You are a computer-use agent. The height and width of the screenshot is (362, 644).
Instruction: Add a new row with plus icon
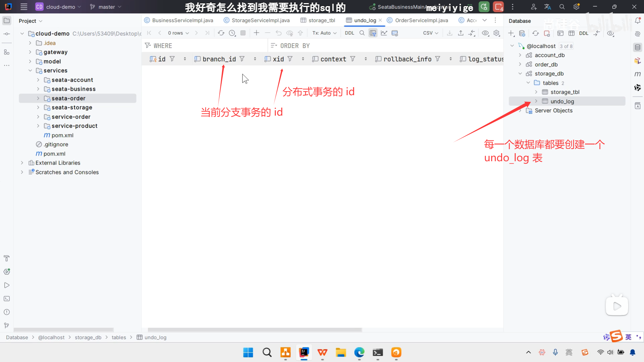[256, 33]
